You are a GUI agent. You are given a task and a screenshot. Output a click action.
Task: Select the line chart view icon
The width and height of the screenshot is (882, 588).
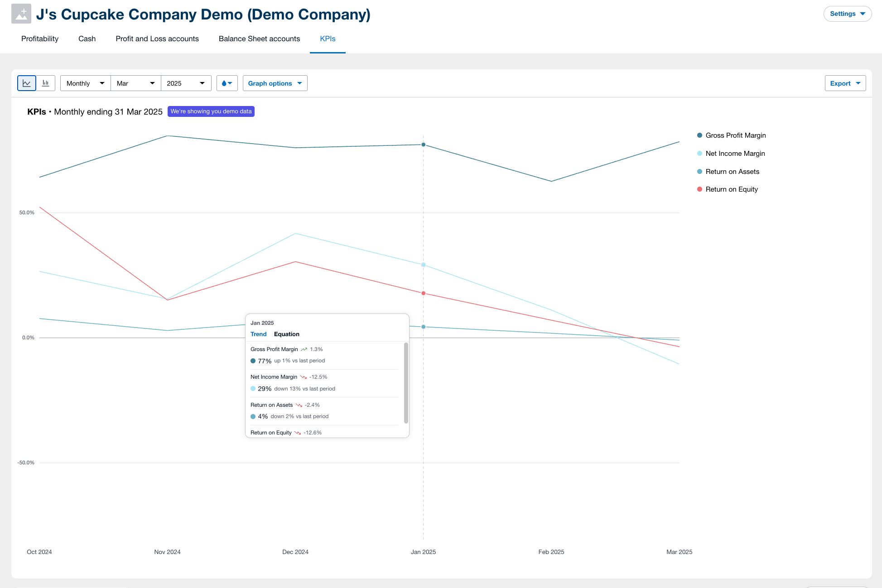(x=27, y=83)
